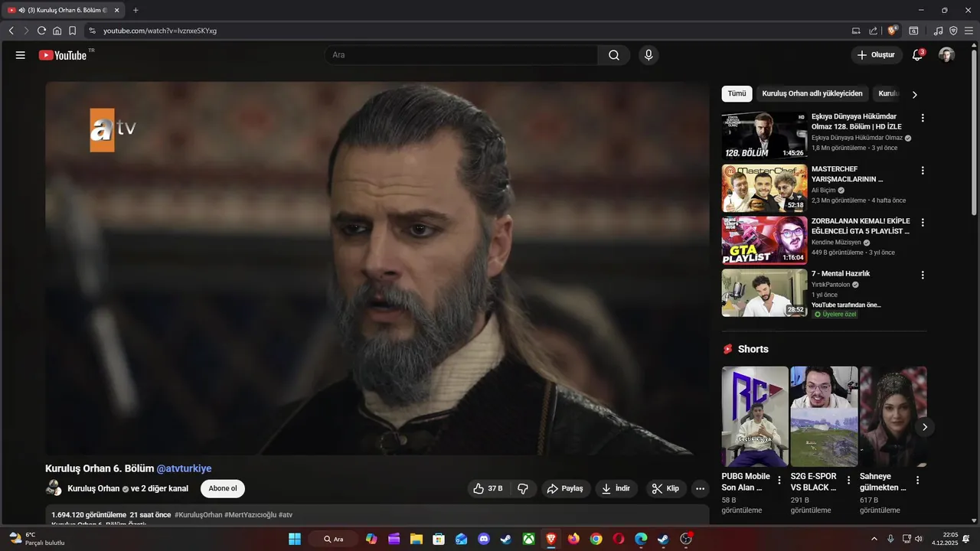Switch to the Kuruluş Orhan 6. Bölüm browser tab
Screen dimensions: 980x551
coord(64,10)
